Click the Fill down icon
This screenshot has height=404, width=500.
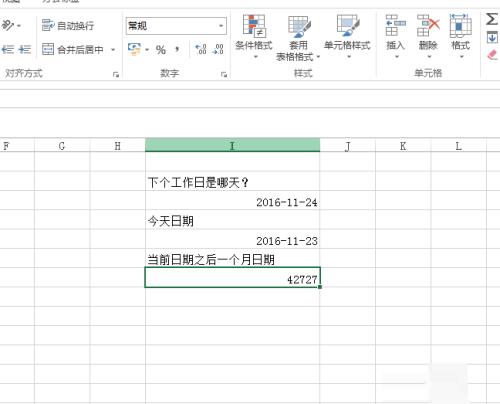coord(492,37)
